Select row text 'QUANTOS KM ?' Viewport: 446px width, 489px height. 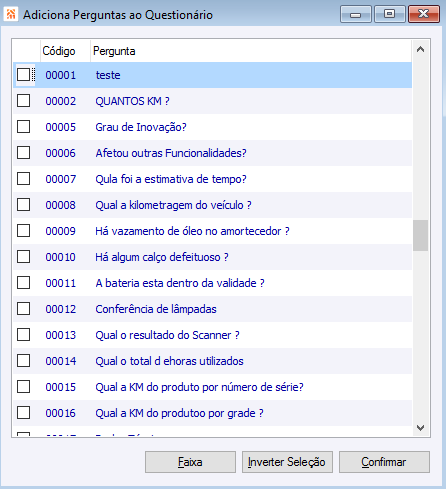tap(132, 101)
